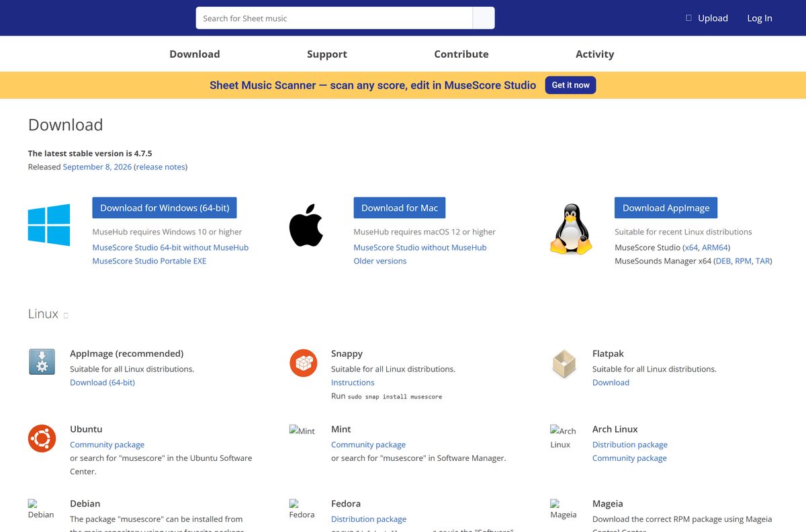Screen dimensions: 806x532
Task: Click Log In
Action: tap(760, 18)
